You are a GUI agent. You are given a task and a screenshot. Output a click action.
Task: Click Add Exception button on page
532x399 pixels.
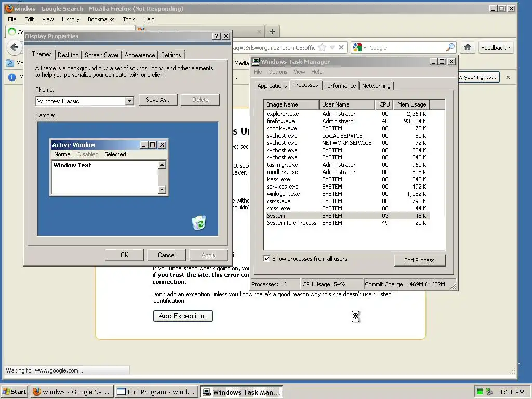[183, 316]
